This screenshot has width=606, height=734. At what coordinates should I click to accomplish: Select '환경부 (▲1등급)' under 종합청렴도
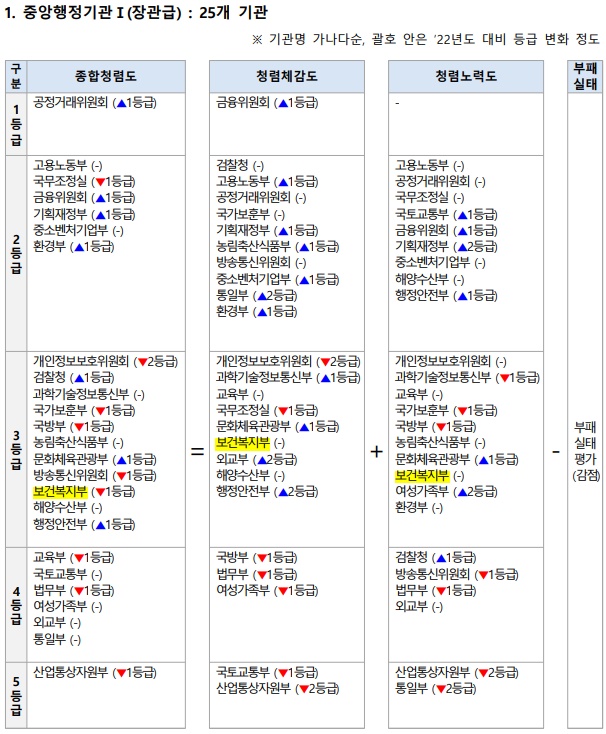74,247
